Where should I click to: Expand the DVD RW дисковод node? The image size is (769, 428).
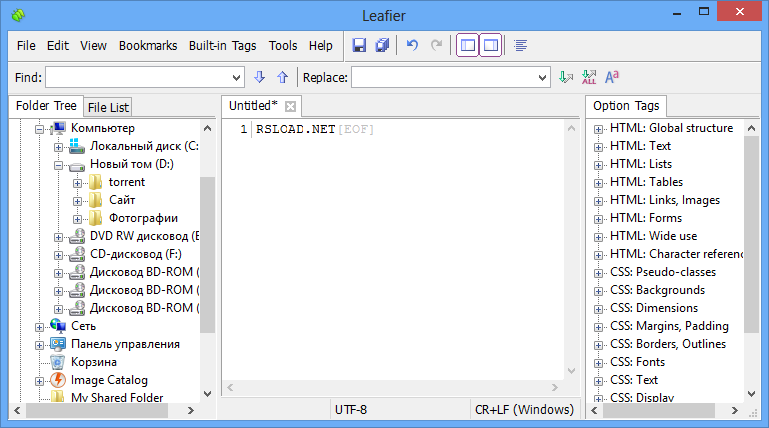58,237
